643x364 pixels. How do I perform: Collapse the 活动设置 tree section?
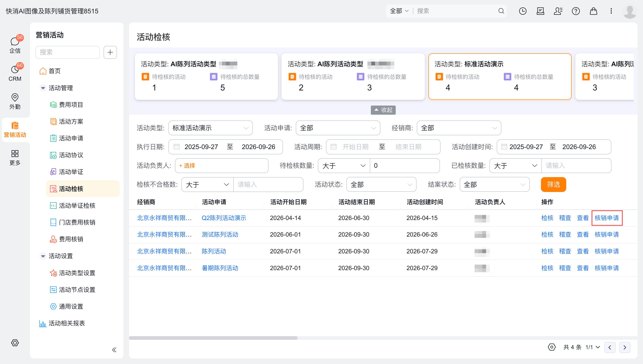[43, 256]
